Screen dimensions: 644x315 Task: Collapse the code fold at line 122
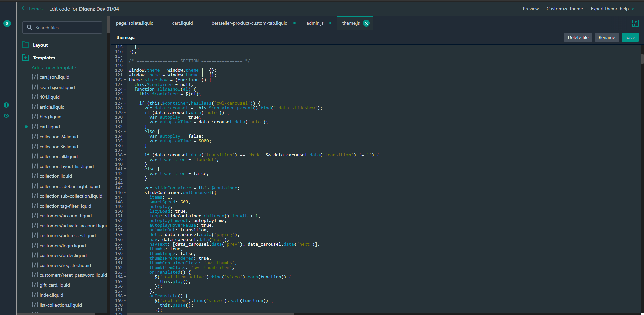[124, 80]
